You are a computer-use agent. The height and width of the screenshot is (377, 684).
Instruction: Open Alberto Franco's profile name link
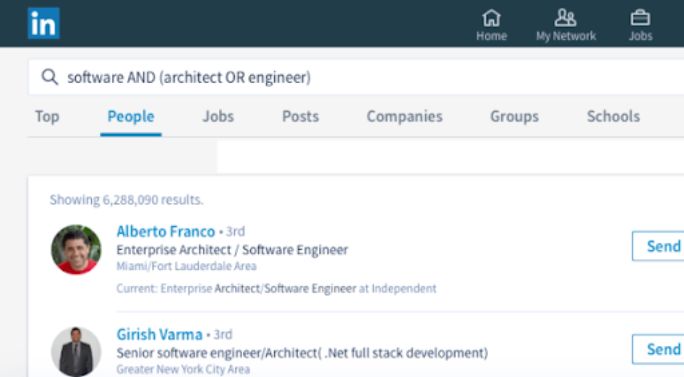click(166, 231)
